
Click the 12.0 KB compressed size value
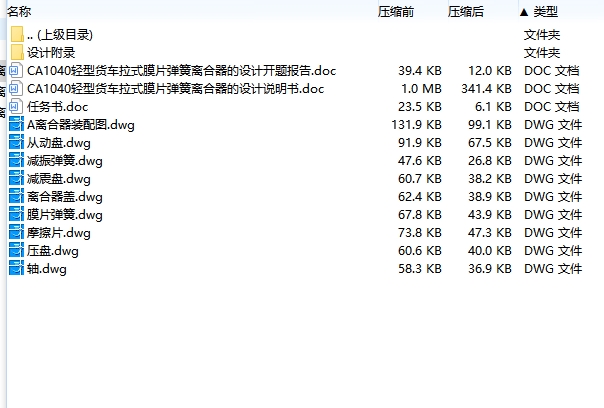pyautogui.click(x=490, y=71)
